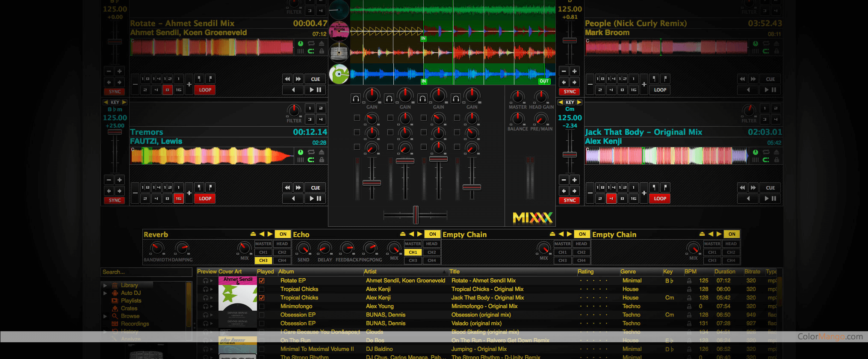This screenshot has height=359, width=868.
Task: Expand the Auto DJ sidebar entry
Action: pos(105,293)
